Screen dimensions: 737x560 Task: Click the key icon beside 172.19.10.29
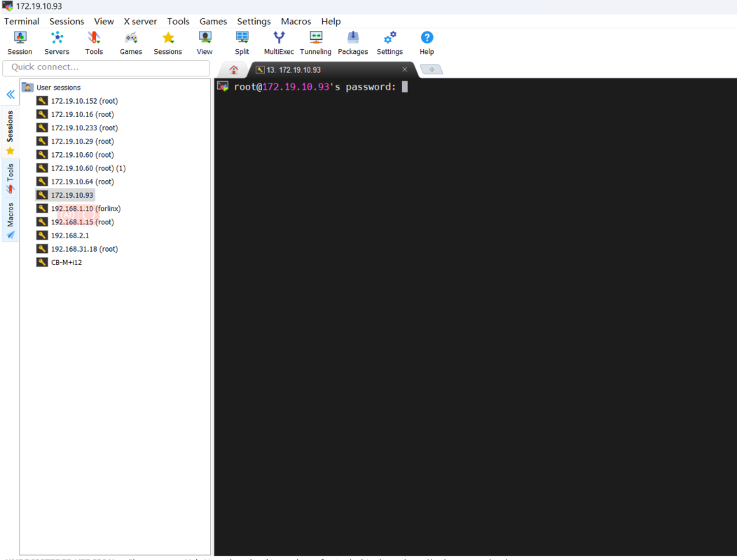[42, 141]
